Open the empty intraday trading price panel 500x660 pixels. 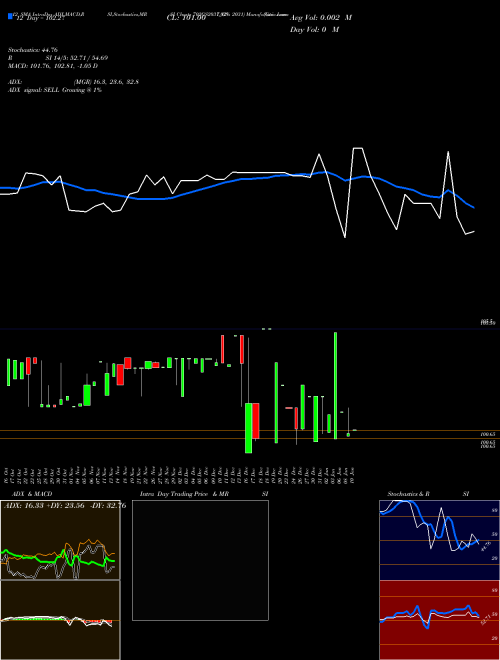(200, 560)
